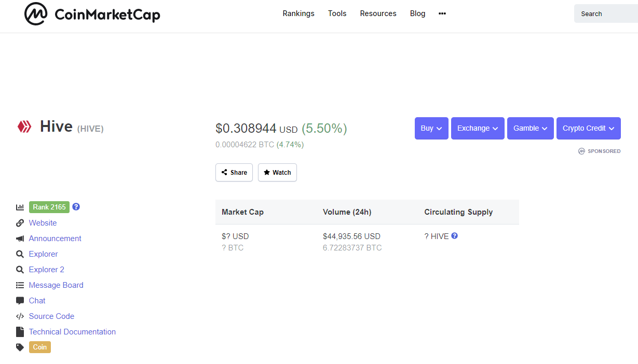The height and width of the screenshot is (364, 638).
Task: Expand the Exchange dropdown
Action: [x=478, y=129]
